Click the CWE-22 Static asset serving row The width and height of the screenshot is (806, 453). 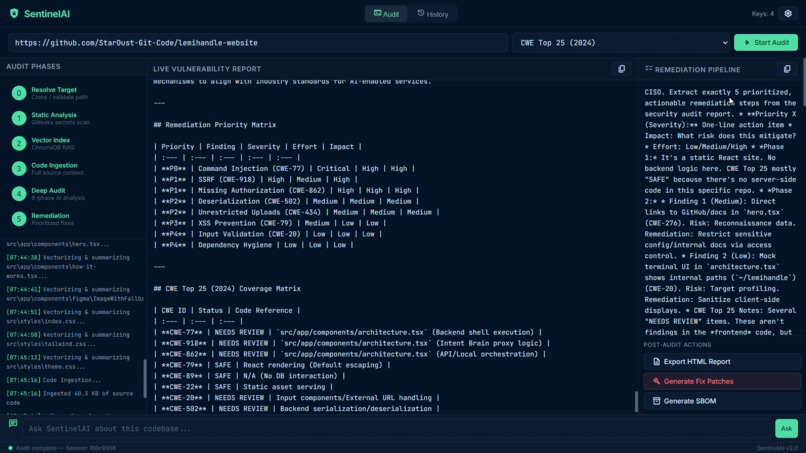[243, 387]
